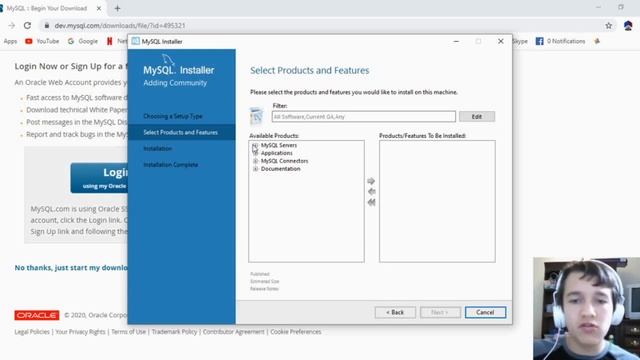Open the Choosing a Setup Type step
Image resolution: width=640 pixels, height=360 pixels.
click(173, 116)
